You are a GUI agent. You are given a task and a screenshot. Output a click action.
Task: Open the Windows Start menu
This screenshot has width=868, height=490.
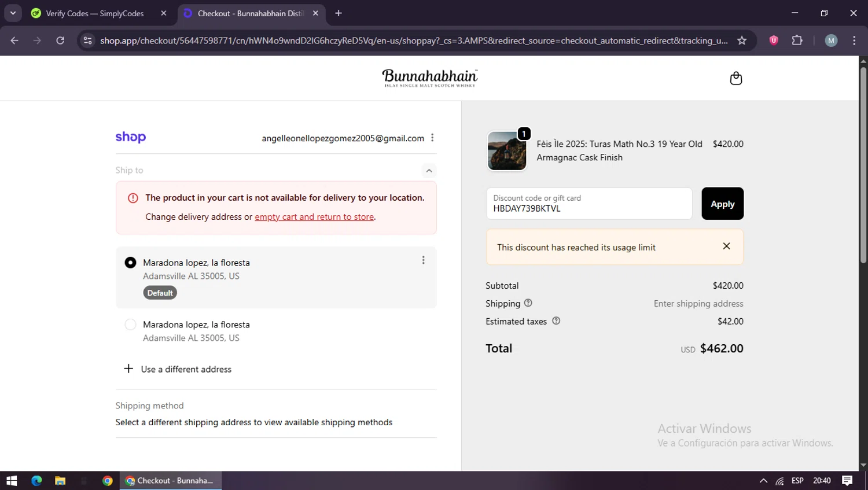pos(12,481)
